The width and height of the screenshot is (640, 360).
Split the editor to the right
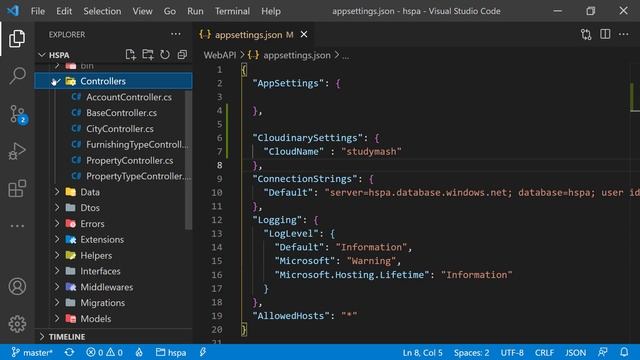605,34
